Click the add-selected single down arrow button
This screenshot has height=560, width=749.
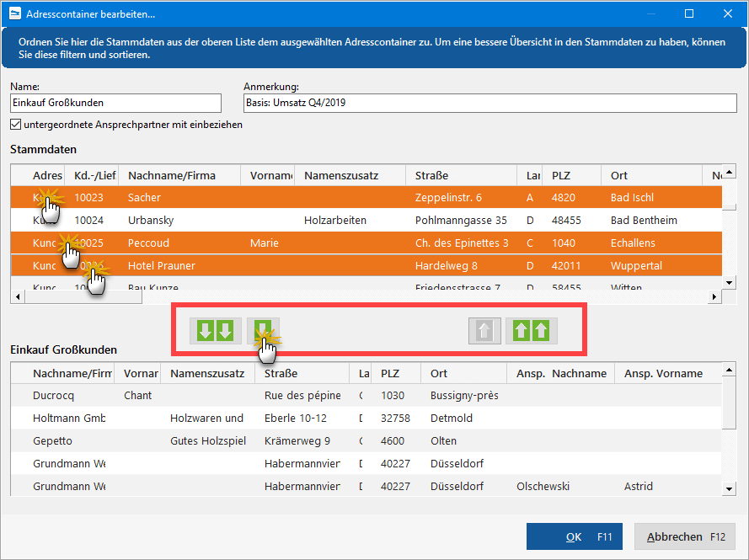[x=263, y=330]
